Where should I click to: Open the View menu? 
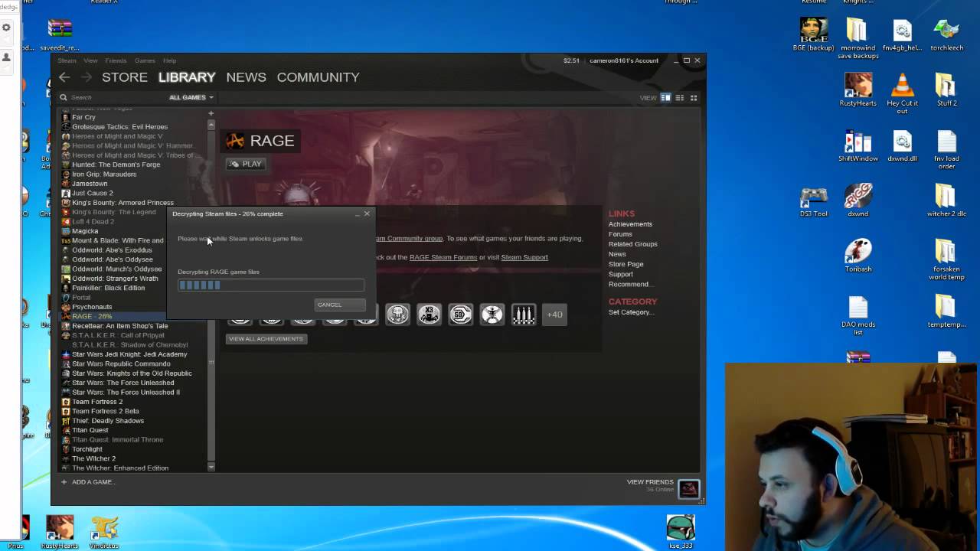(x=90, y=60)
